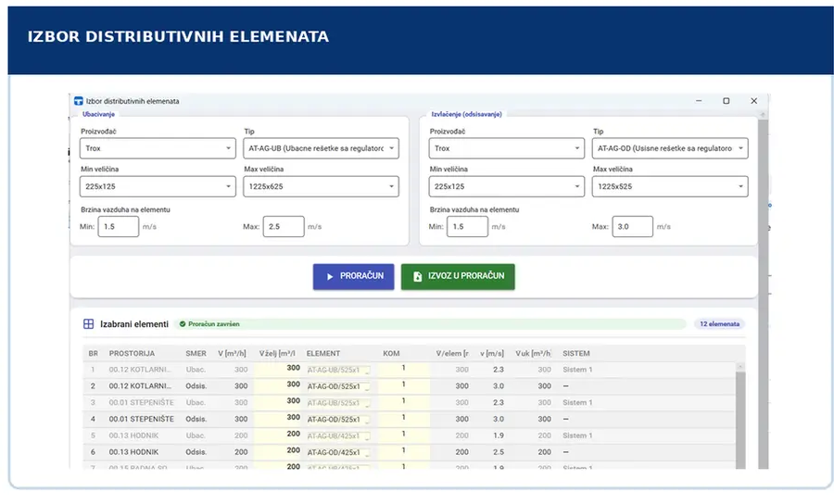The width and height of the screenshot is (834, 504).
Task: Click the Vuk [m³/h] column header
Action: tap(533, 354)
